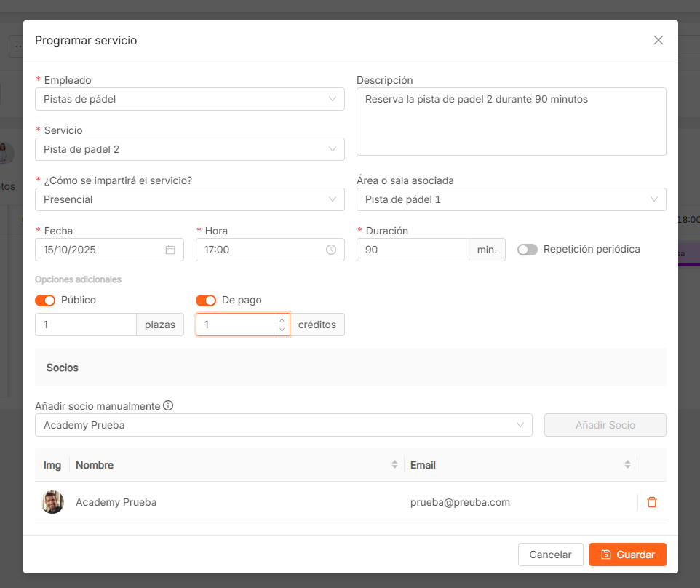Disable the Público toggle
700x588 pixels.
[x=45, y=301]
